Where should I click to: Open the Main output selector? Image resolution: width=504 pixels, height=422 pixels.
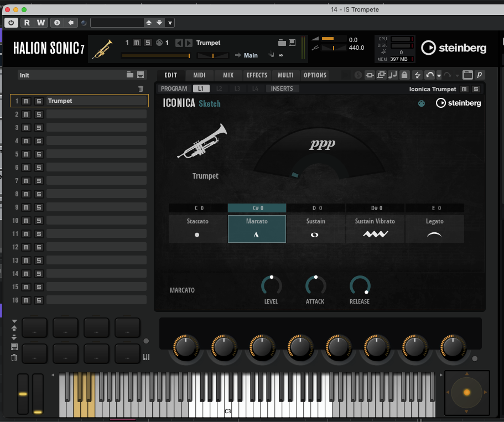click(250, 55)
